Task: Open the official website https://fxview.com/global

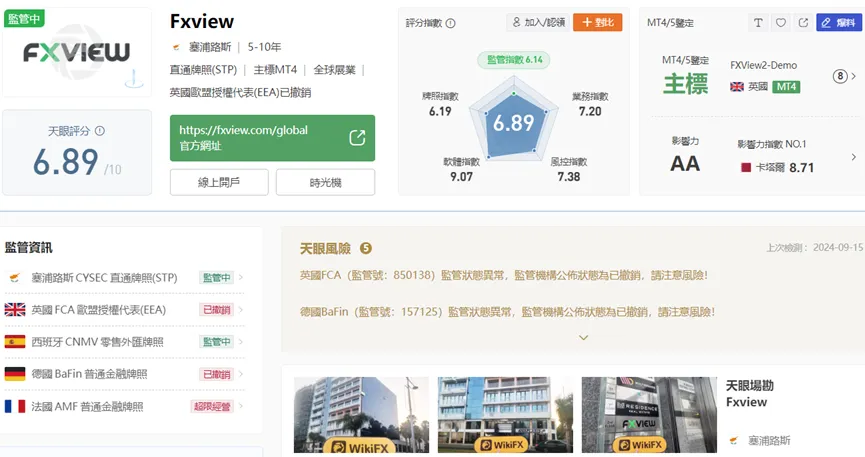Action: pos(273,138)
